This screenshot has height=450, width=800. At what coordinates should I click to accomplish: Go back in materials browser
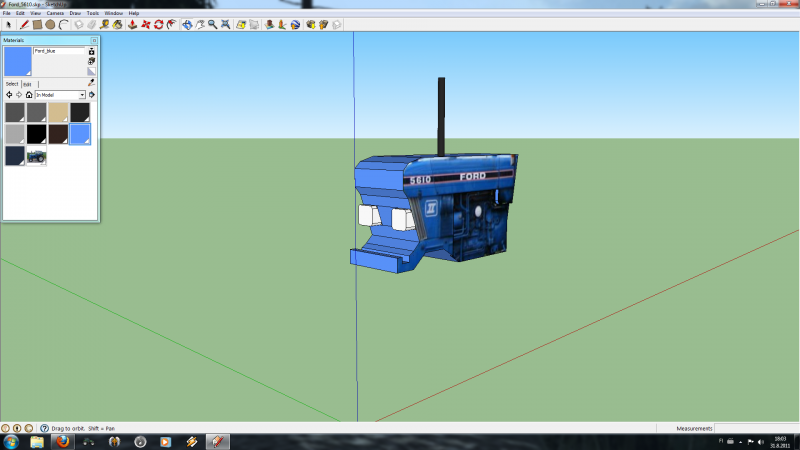coord(9,95)
